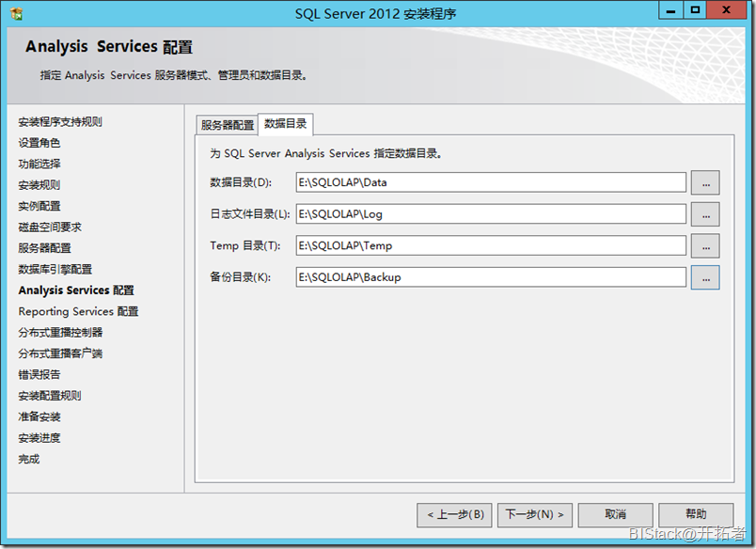Click the 数据目录(D) path input field
Viewport: 756px width, 549px height.
pos(491,182)
